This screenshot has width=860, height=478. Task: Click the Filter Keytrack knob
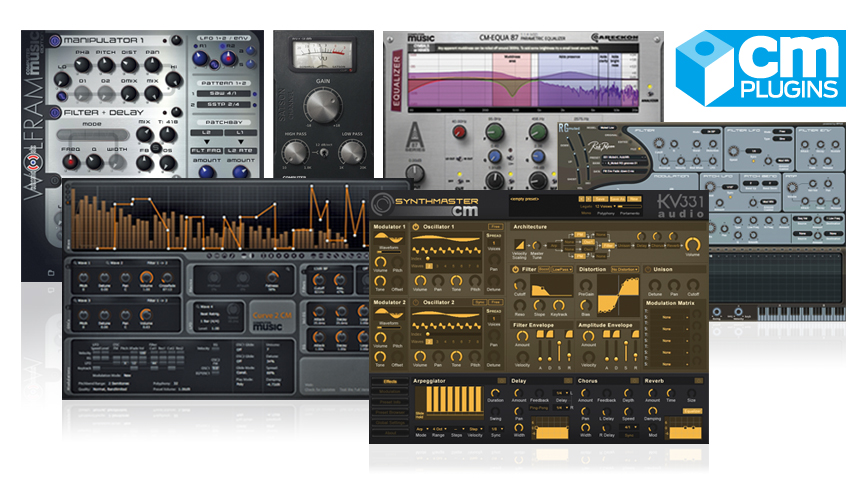558,305
